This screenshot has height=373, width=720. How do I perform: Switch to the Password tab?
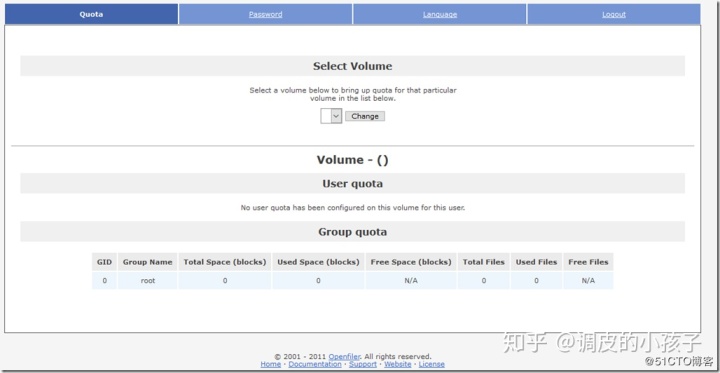[265, 14]
